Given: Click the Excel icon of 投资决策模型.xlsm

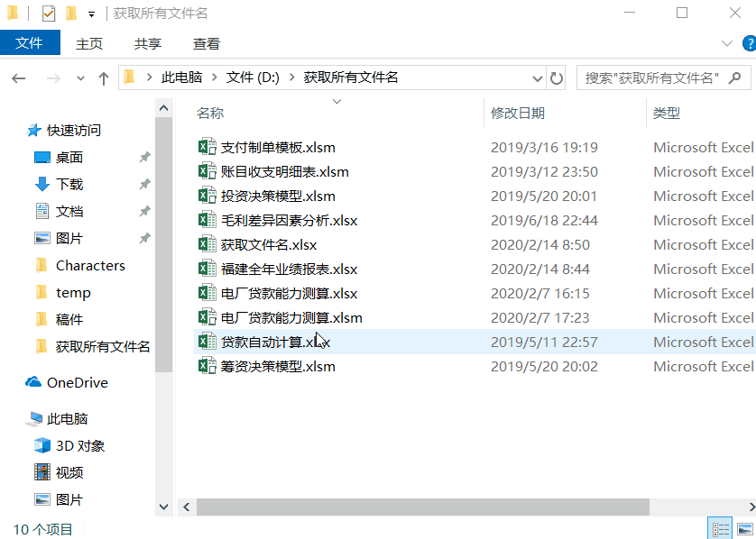Looking at the screenshot, I should [207, 195].
